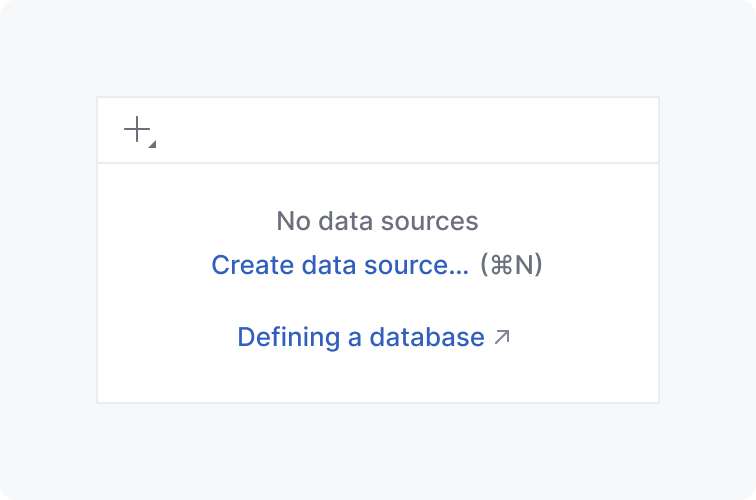This screenshot has height=500, width=756.
Task: Click the Create data source link
Action: (340, 265)
